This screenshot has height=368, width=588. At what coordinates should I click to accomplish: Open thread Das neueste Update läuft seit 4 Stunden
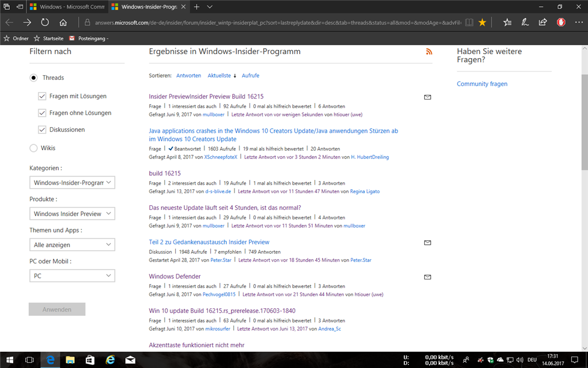pyautogui.click(x=225, y=208)
